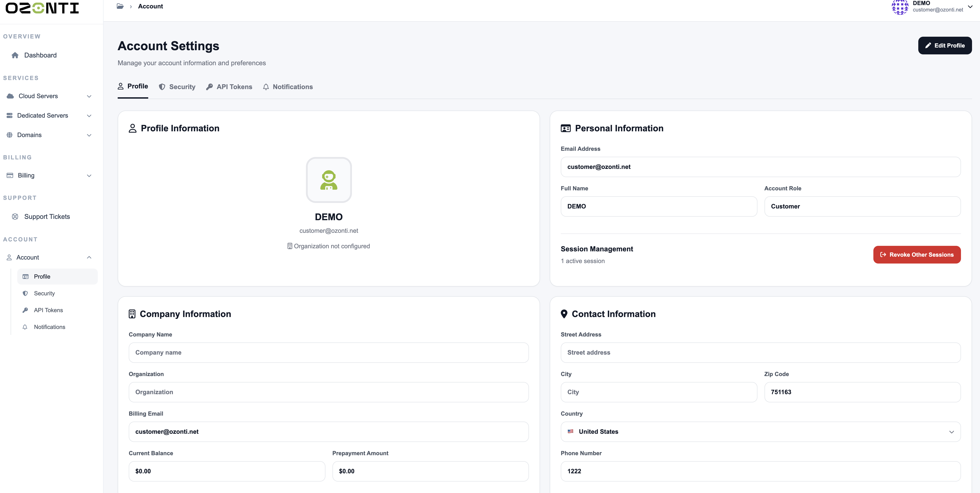This screenshot has height=493, width=980.
Task: Click the Billing card icon
Action: coord(10,175)
